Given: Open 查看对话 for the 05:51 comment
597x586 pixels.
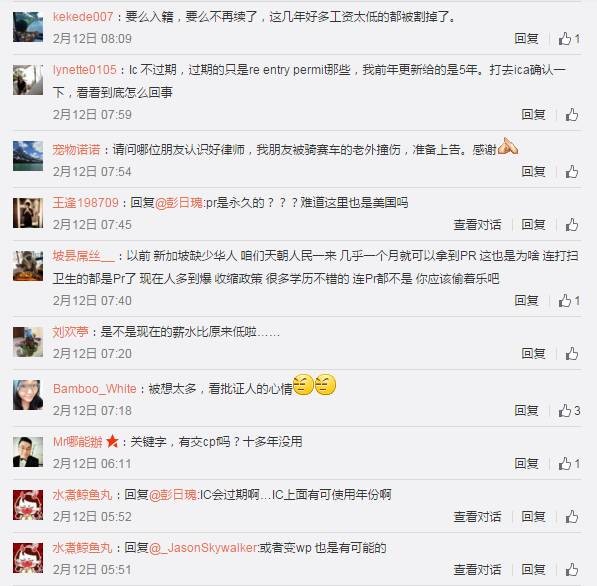Looking at the screenshot, I should pos(477,570).
